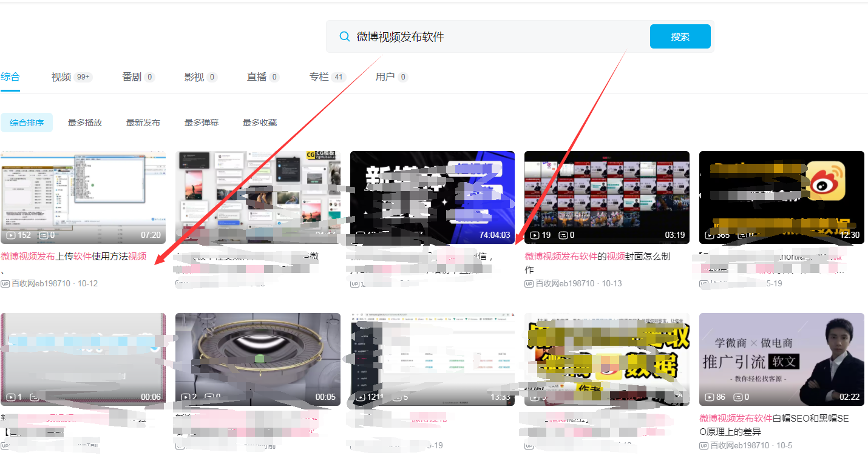Sort results by 最多收藏
The image size is (868, 458).
pyautogui.click(x=260, y=123)
